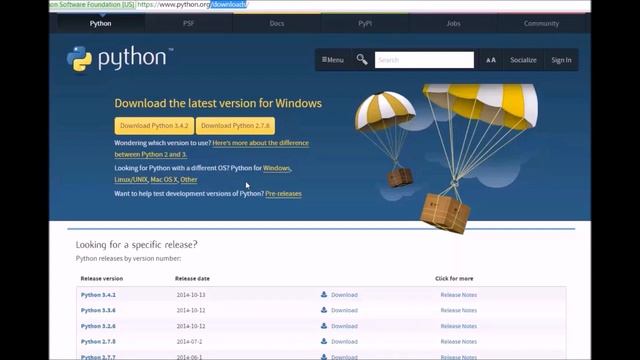Open Release Notes for Python 3.2.6
The height and width of the screenshot is (360, 640).
pos(458,326)
